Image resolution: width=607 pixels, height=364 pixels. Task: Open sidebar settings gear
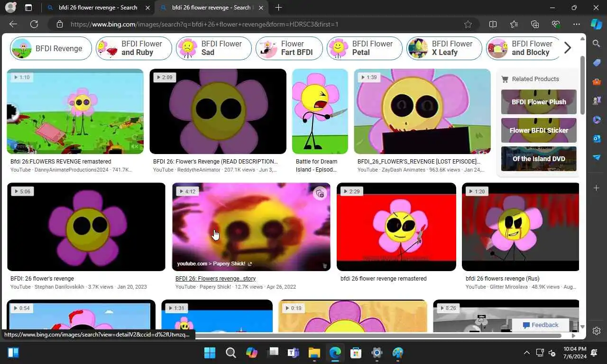(597, 331)
